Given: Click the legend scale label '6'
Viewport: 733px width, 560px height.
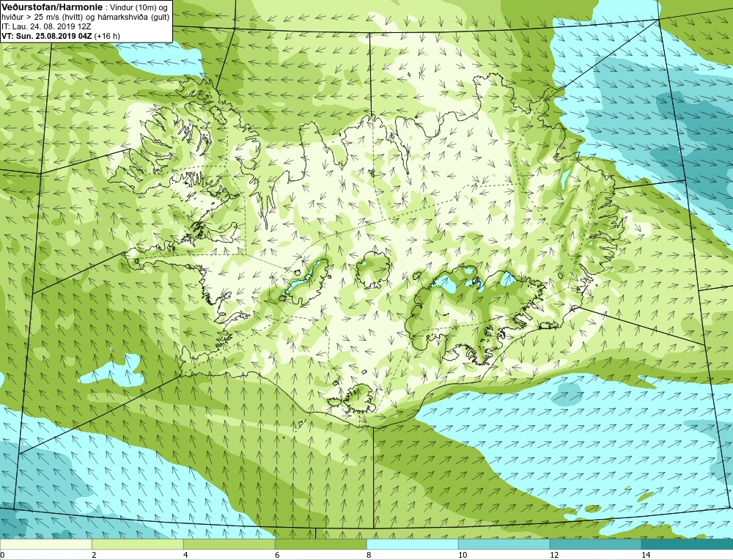Looking at the screenshot, I should tap(277, 555).
